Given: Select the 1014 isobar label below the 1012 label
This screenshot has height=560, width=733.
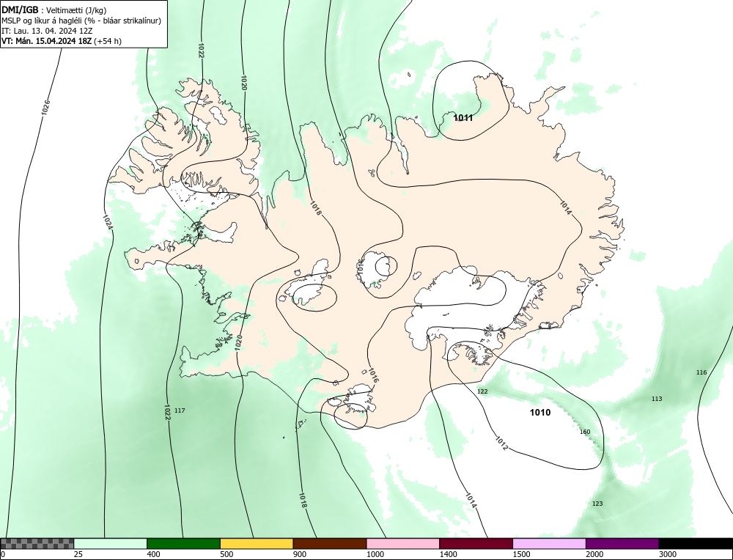Looking at the screenshot, I should [471, 501].
